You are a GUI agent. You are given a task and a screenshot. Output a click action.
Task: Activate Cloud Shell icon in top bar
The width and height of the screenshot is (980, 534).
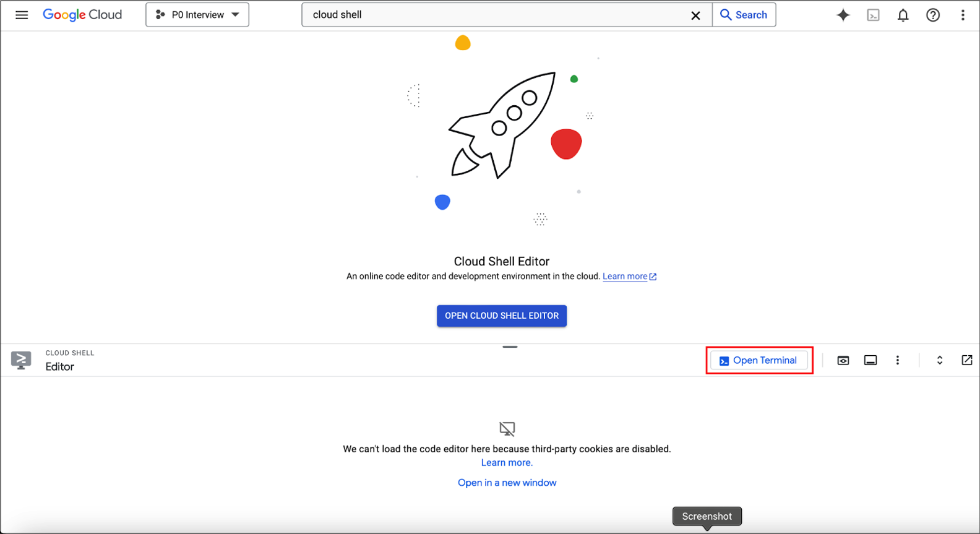pos(873,15)
